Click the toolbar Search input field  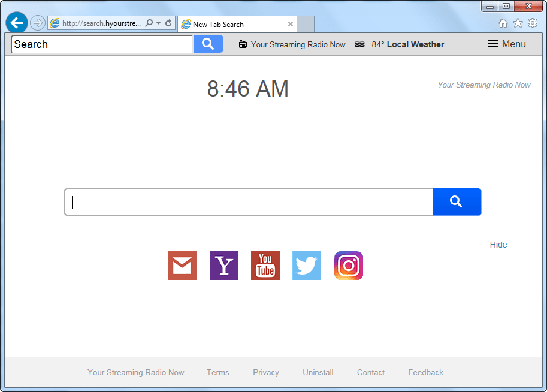coord(102,44)
